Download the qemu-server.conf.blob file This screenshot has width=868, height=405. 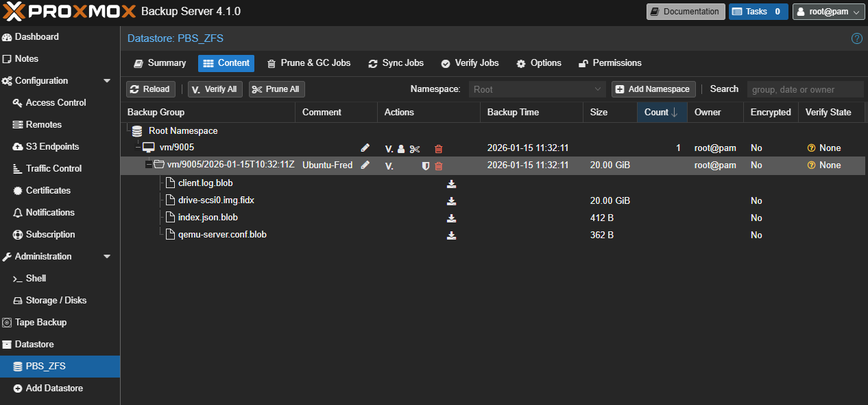click(x=451, y=235)
